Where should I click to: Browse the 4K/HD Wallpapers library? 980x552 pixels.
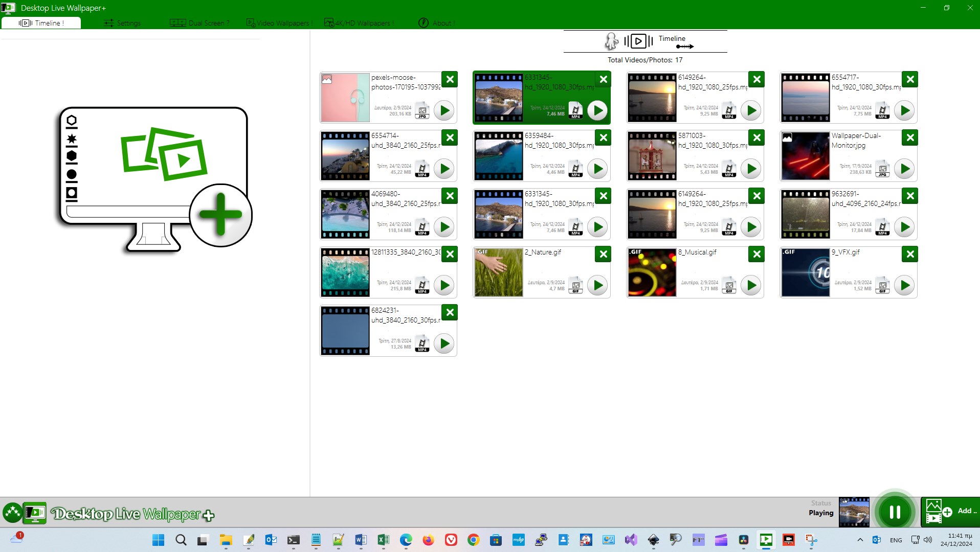point(359,22)
